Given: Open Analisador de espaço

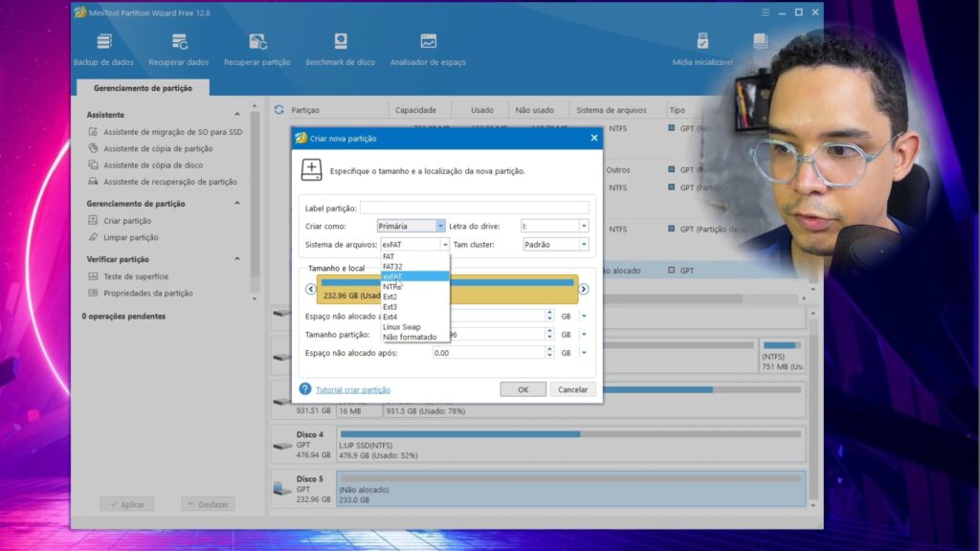Looking at the screenshot, I should (x=428, y=50).
